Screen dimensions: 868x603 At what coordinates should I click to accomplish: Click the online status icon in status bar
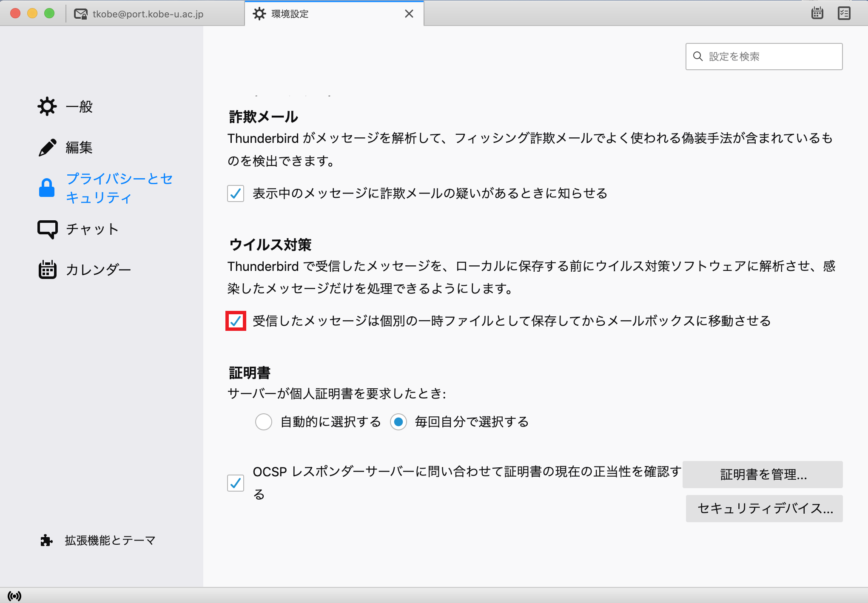click(x=14, y=596)
